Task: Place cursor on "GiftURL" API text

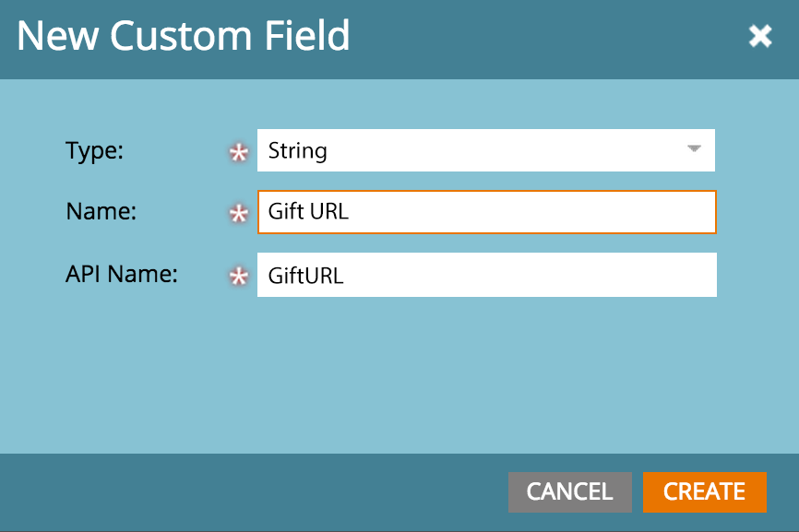Action: pos(305,276)
